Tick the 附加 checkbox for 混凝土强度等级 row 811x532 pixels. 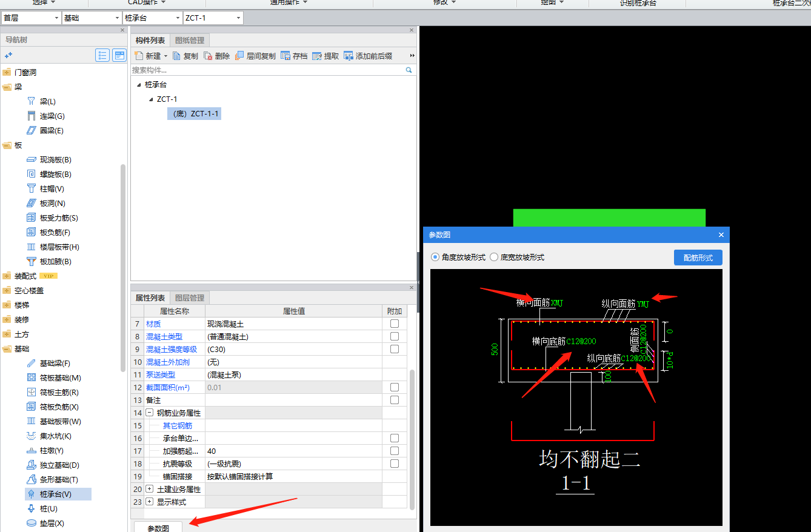pos(395,349)
